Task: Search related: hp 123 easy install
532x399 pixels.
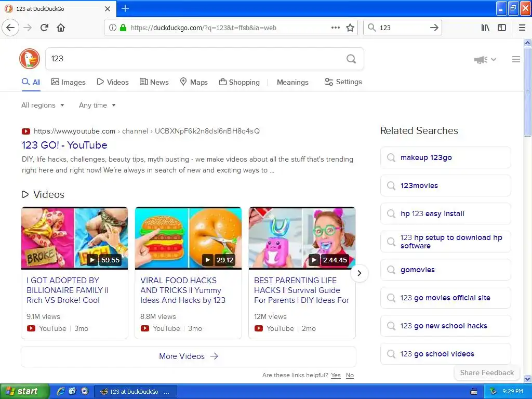Action: 445,214
